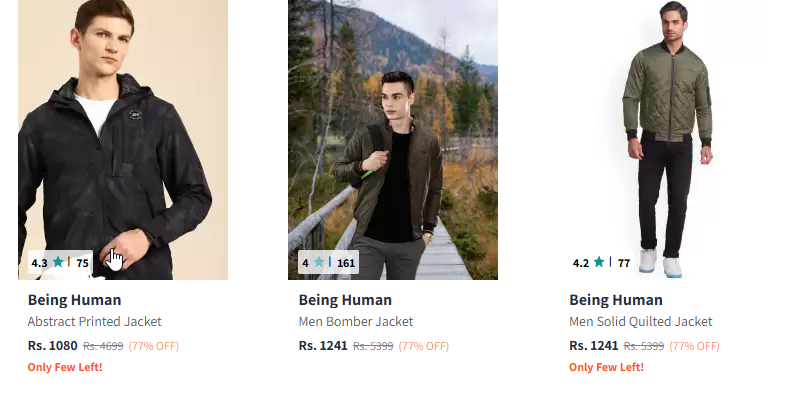Click the Rs. 1241 price of Bomber Jacket

[323, 346]
